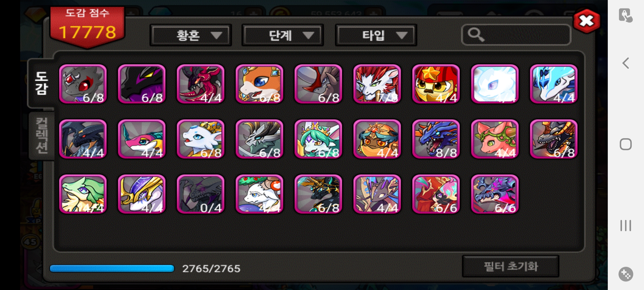644x290 pixels.
Task: Expand the 단계 filter dropdown
Action: pos(283,35)
